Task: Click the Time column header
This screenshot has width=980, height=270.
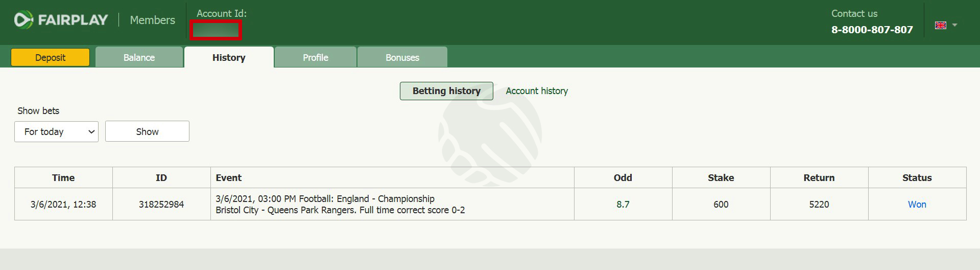Action: 63,177
